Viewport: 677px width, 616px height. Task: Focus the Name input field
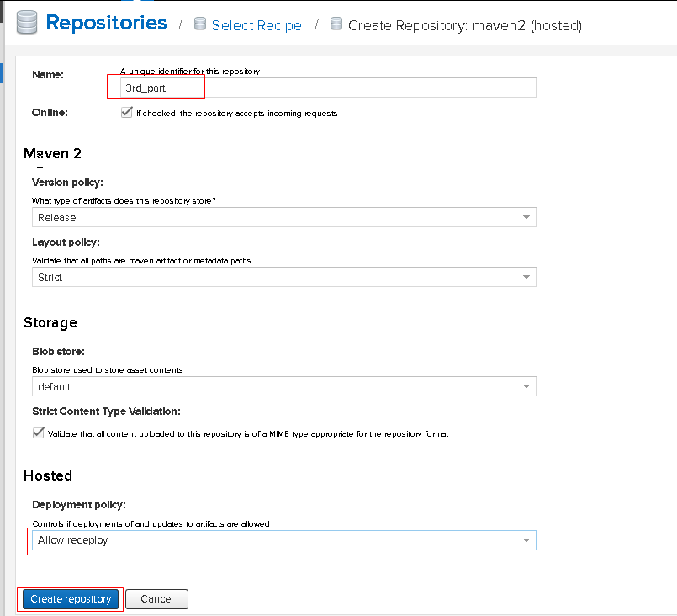point(328,88)
